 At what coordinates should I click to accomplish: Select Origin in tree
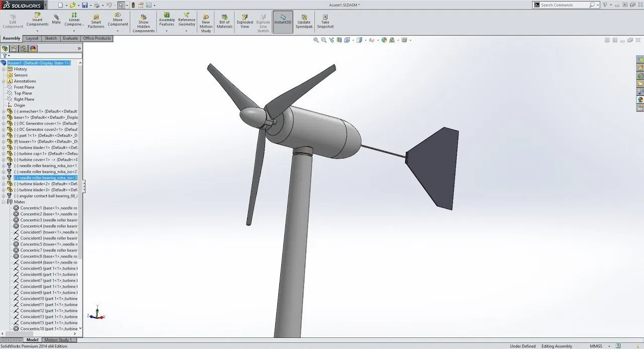19,105
